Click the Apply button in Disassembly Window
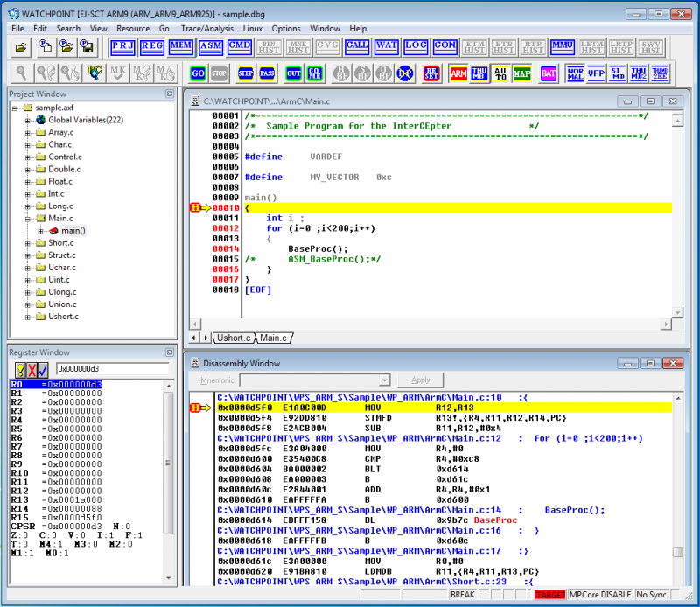Viewport: 700px width, 607px height. point(421,380)
